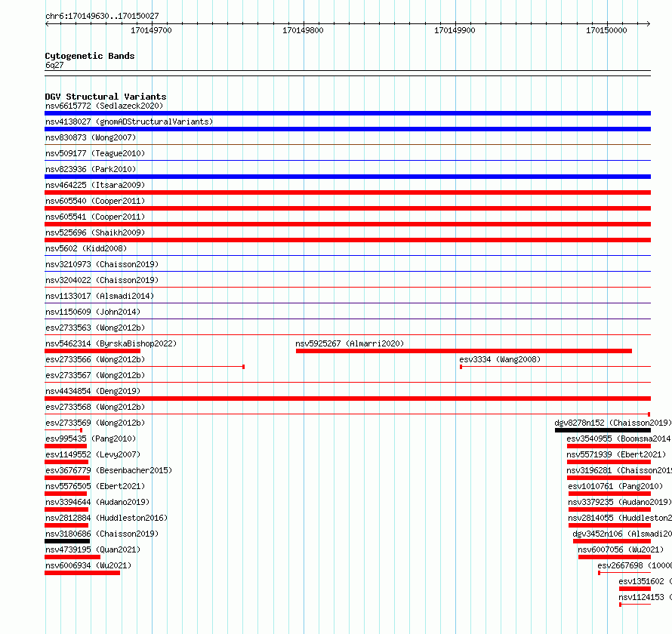Click the 6q27 band label
The height and width of the screenshot is (634, 672).
point(54,65)
